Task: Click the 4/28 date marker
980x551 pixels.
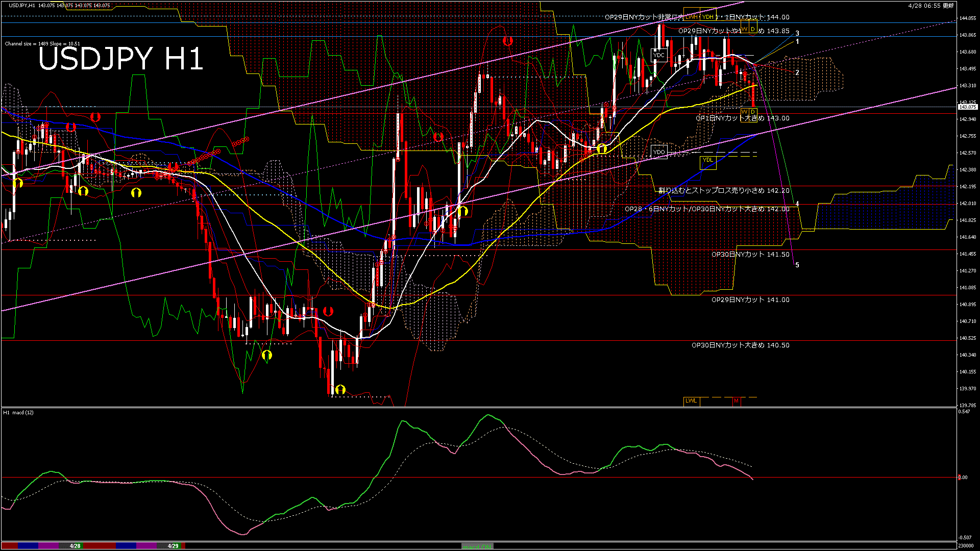Action: coord(75,546)
